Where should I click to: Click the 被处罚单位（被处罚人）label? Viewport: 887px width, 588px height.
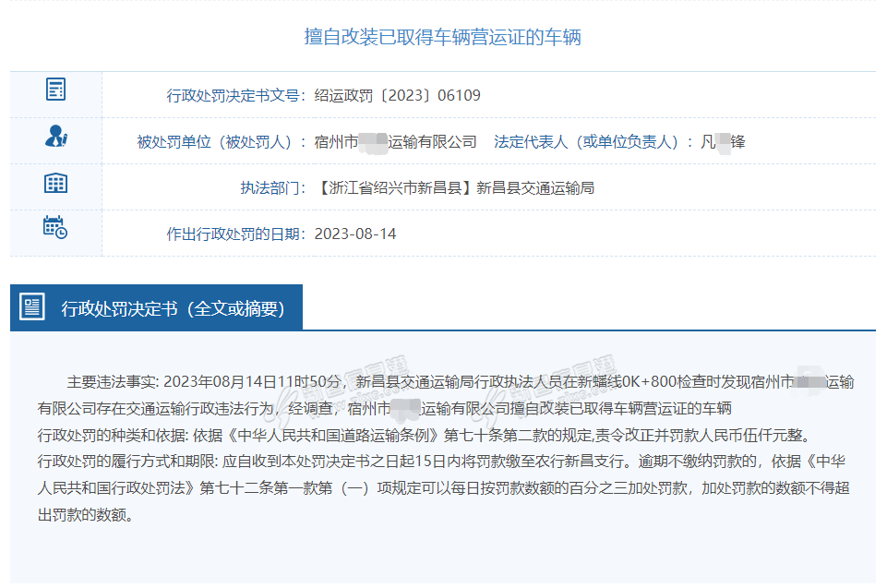tap(222, 142)
